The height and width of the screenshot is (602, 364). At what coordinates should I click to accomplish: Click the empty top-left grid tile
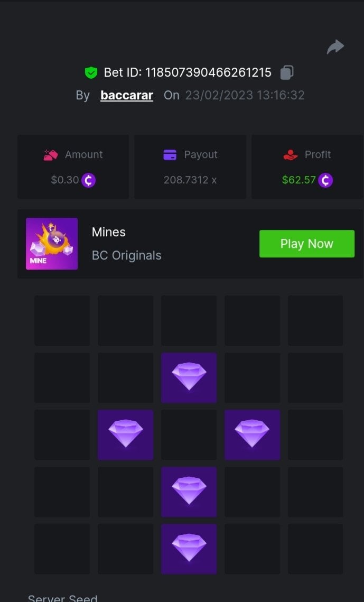(x=62, y=321)
